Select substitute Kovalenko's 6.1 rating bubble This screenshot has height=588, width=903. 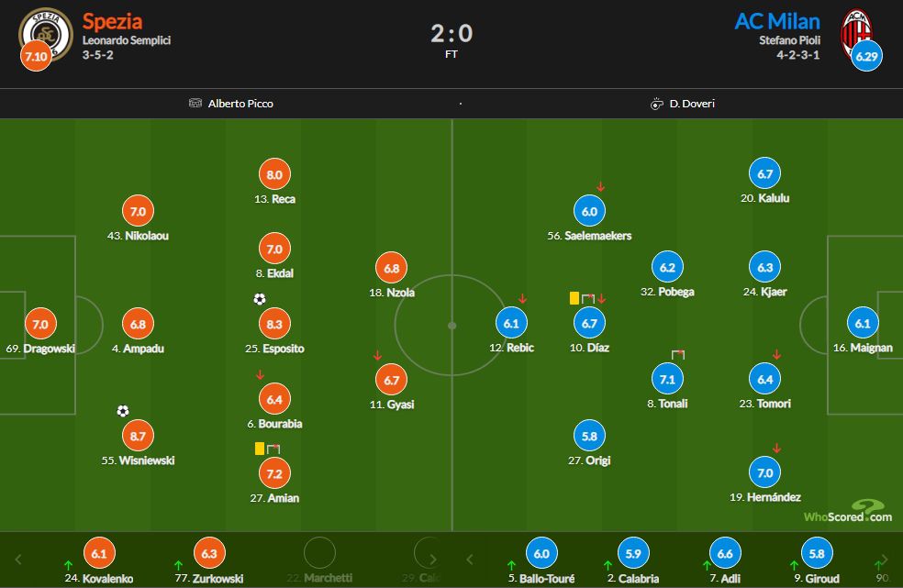pyautogui.click(x=99, y=553)
